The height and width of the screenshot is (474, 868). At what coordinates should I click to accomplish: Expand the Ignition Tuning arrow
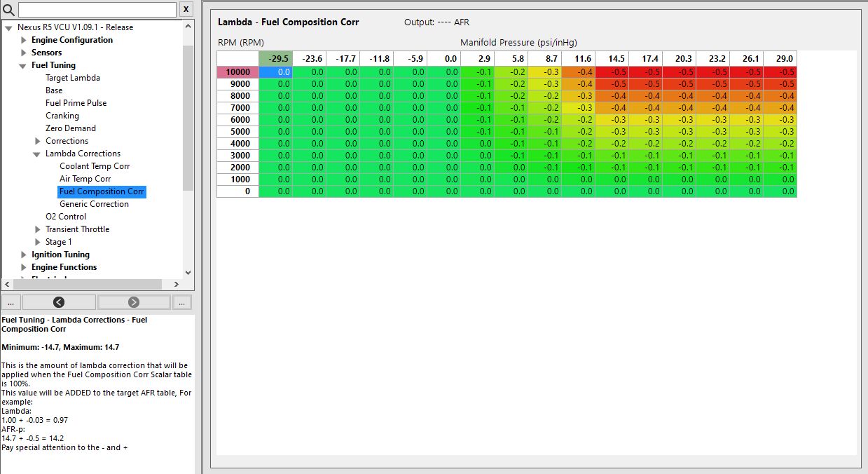(x=23, y=255)
